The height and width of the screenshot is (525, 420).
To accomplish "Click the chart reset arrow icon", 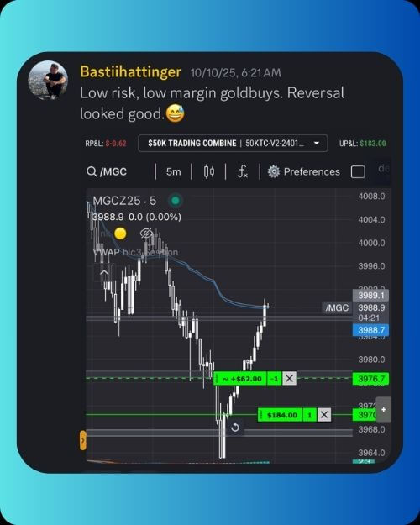I will tap(235, 428).
